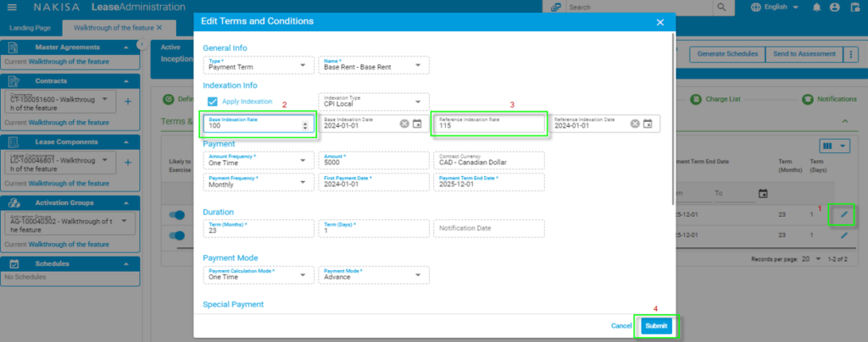
Task: Toggle second row Likely to Exercise switch
Action: coord(176,235)
